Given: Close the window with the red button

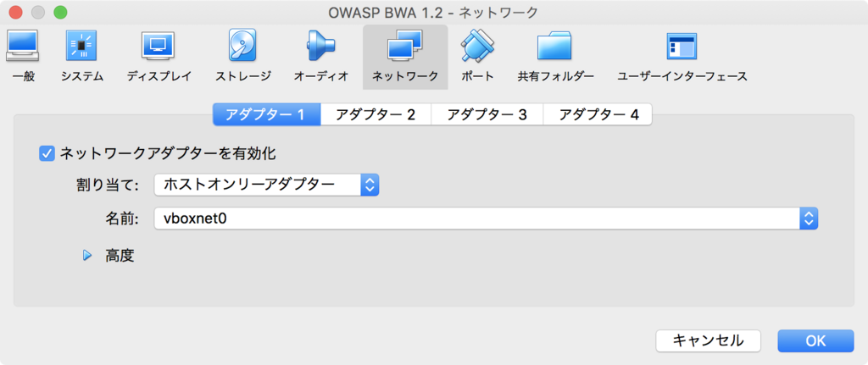Looking at the screenshot, I should tap(16, 12).
